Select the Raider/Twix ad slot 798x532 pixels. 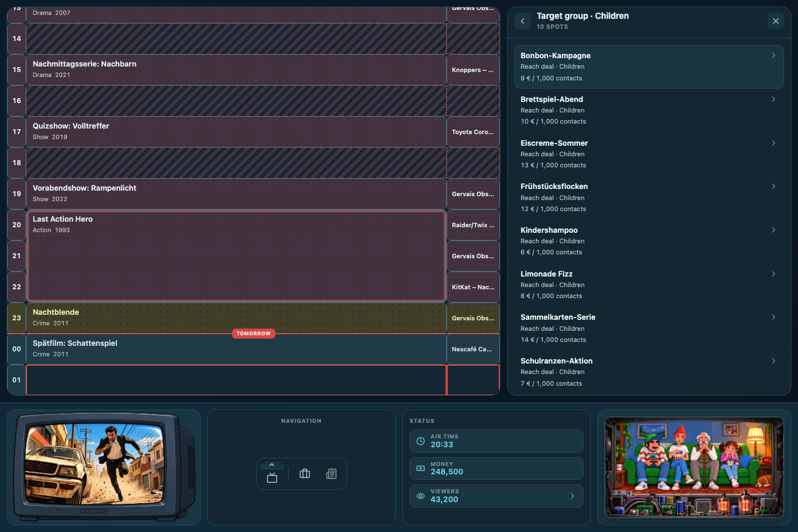tap(473, 225)
